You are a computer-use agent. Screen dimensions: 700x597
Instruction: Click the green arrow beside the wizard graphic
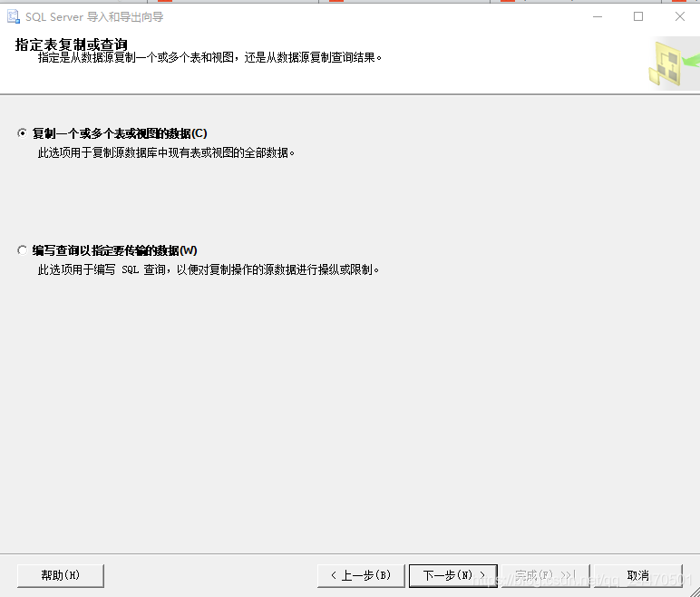(693, 61)
